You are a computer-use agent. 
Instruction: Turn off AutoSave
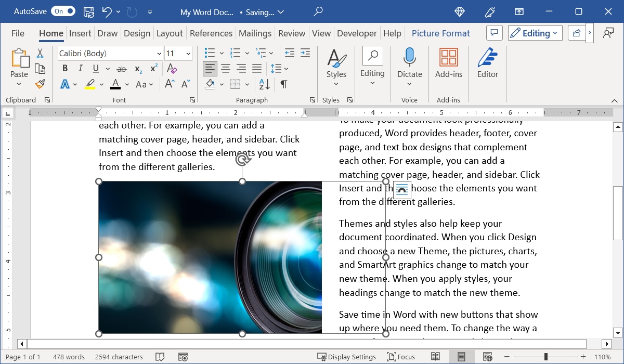click(62, 11)
